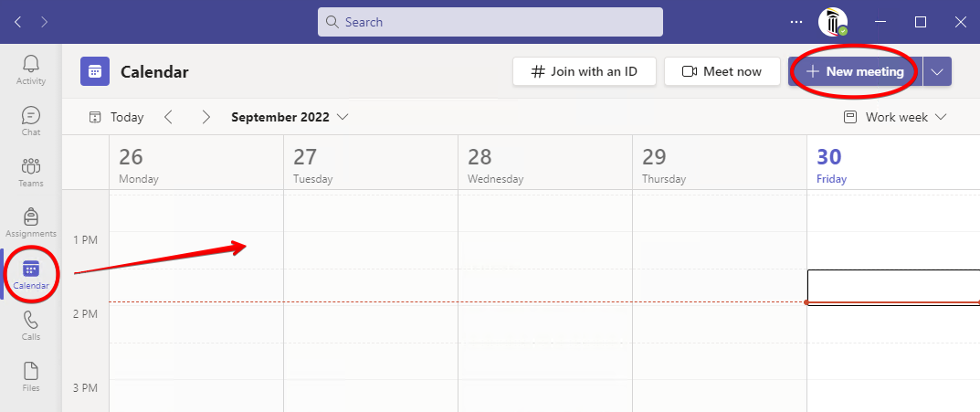Go to next week with right chevron
The image size is (980, 412).
pyautogui.click(x=206, y=117)
